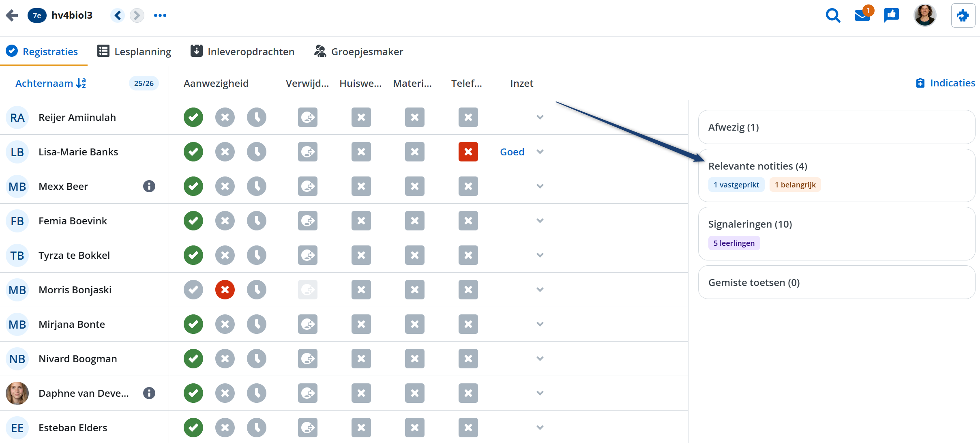Screen dimensions: 980x443
Task: Click the puzzle piece plugin icon
Action: tap(963, 16)
